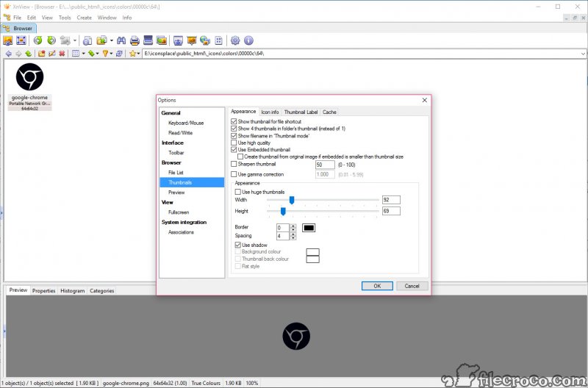
Task: Open Options via the gear icon
Action: coord(235,40)
